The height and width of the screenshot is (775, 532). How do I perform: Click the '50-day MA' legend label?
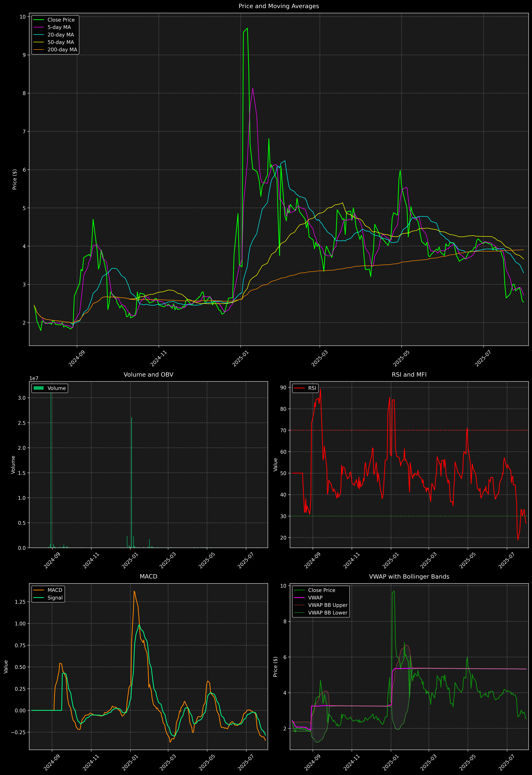61,42
